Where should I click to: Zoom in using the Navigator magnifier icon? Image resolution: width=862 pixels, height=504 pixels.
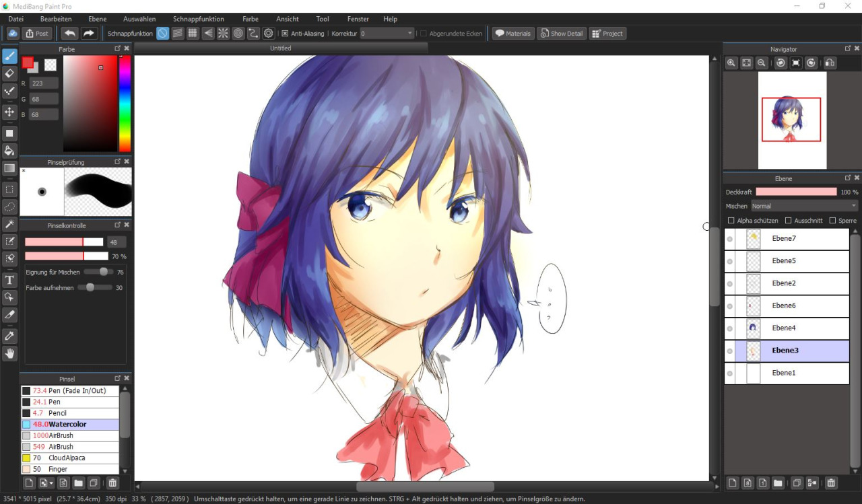click(731, 63)
